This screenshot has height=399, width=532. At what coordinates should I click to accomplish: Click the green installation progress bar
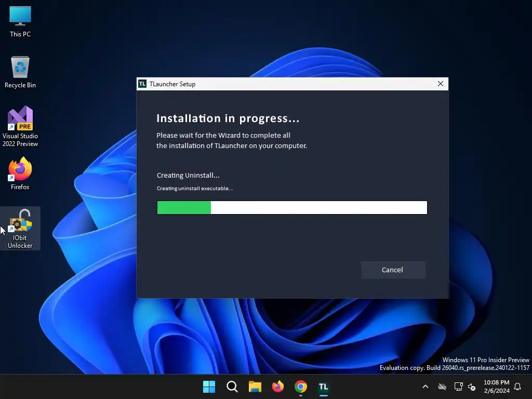(x=292, y=207)
